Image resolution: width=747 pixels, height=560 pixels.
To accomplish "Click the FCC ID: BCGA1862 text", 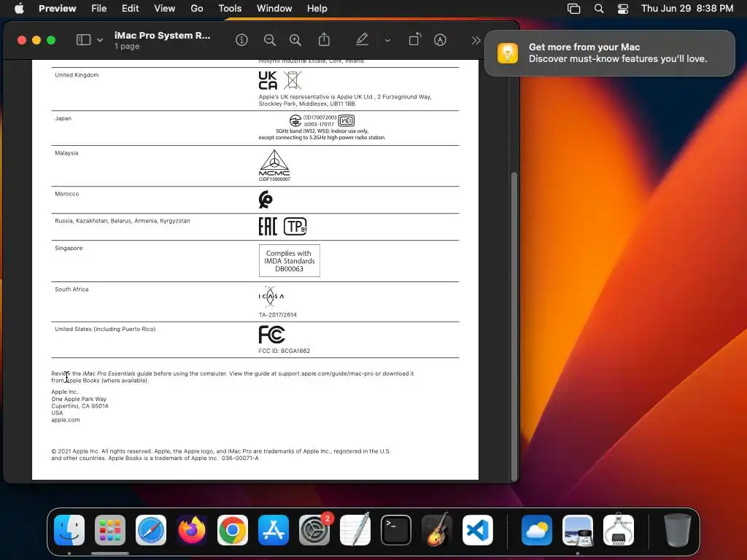I will tap(285, 351).
